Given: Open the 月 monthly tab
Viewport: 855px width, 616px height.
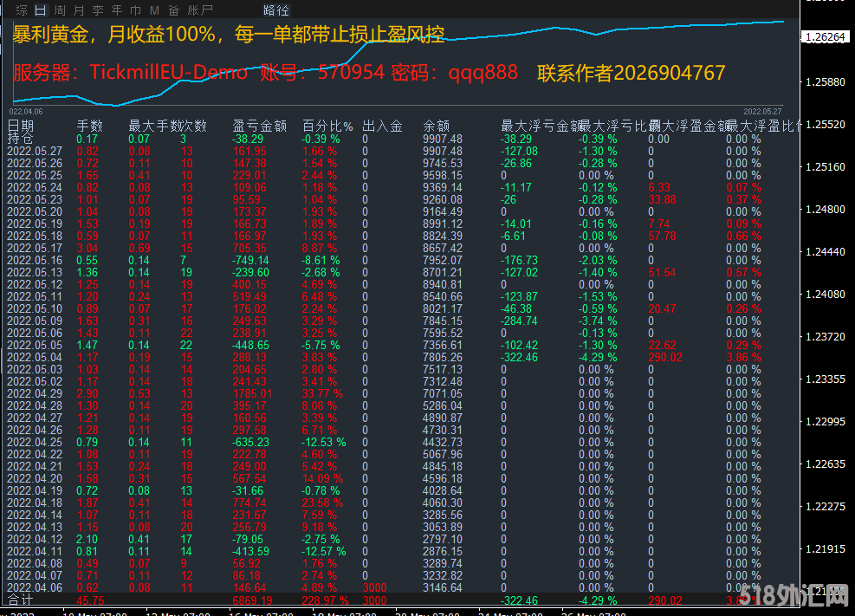Looking at the screenshot, I should [x=79, y=10].
